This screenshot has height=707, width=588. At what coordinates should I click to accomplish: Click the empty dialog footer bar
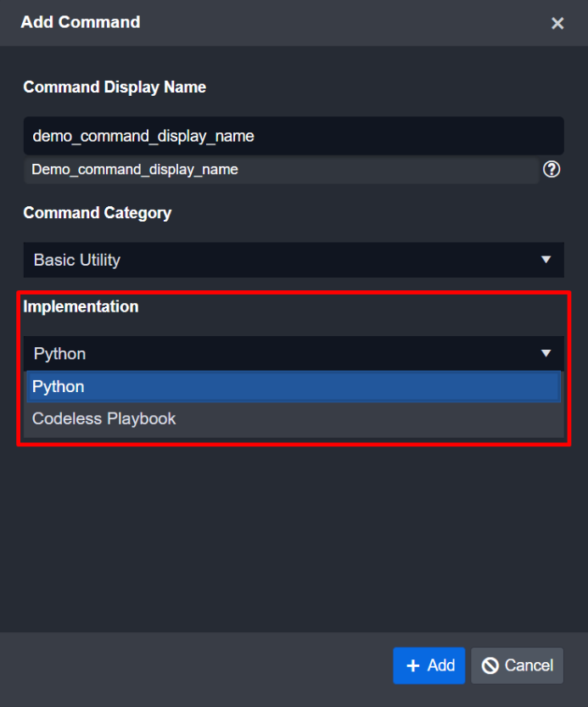tap(195, 666)
